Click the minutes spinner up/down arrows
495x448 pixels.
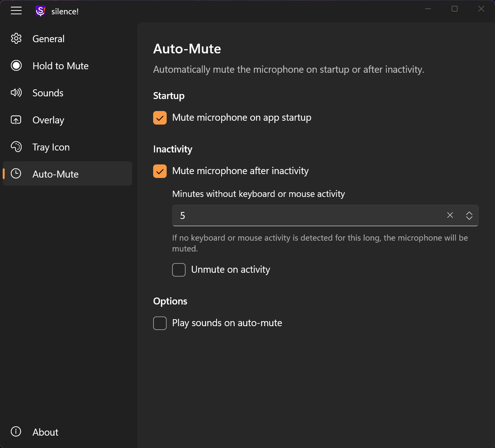tap(469, 215)
